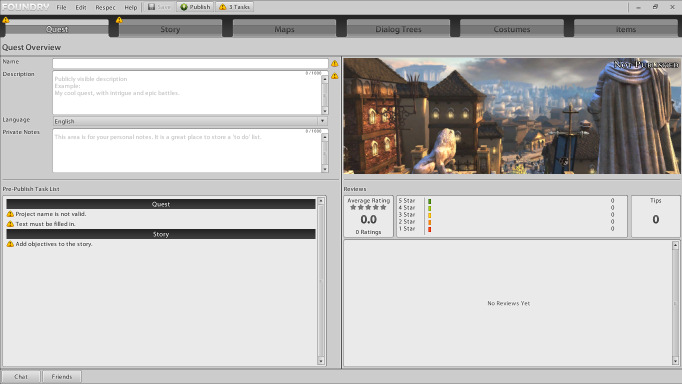682x384 pixels.
Task: Click reviews panel scrollbar up arrow
Action: (x=675, y=245)
